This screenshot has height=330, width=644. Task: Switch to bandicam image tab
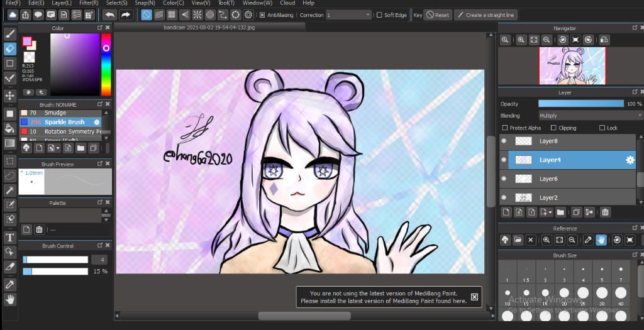click(209, 28)
